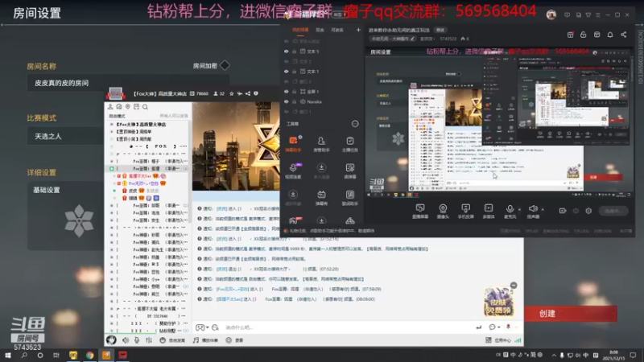This screenshot has height=362, width=644.
Task: Open the Windows Start menu
Action: pos(8,355)
